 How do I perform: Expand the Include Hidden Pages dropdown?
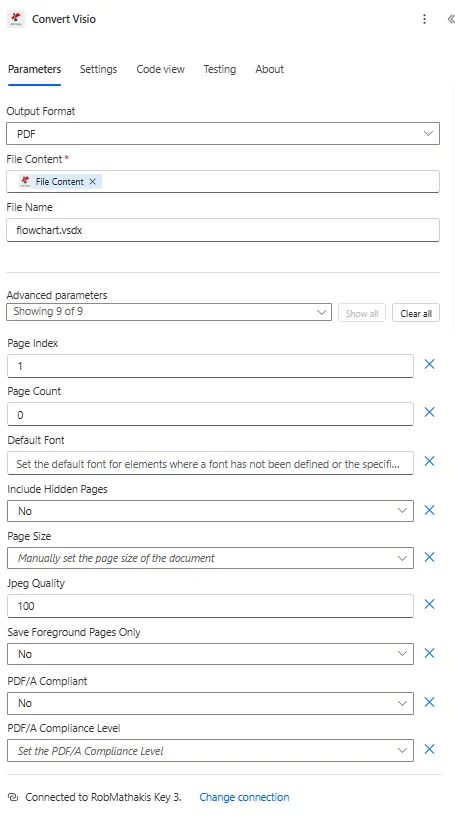(x=210, y=511)
